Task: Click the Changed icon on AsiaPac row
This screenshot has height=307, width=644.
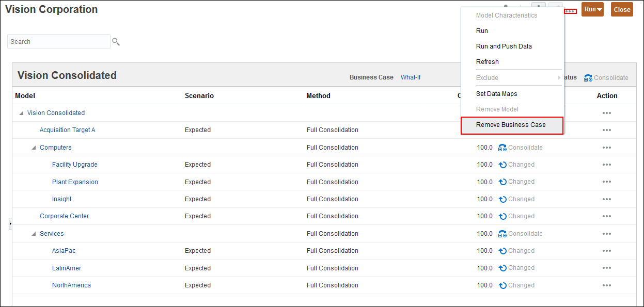Action: (502, 251)
